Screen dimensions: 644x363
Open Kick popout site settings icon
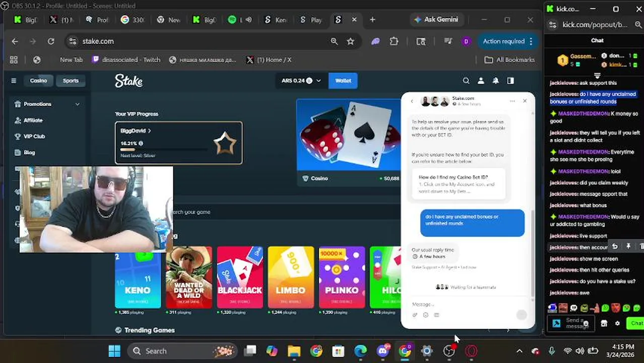[553, 25]
